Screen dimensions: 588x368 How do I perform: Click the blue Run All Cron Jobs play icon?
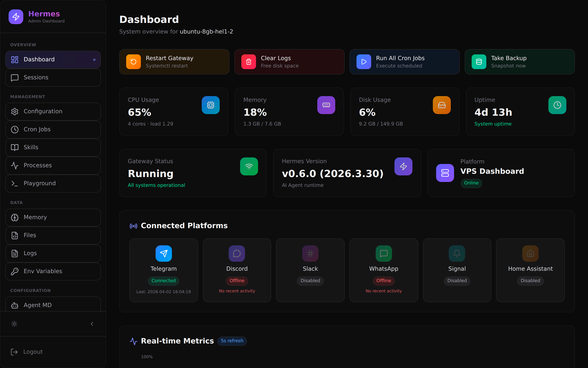(364, 62)
